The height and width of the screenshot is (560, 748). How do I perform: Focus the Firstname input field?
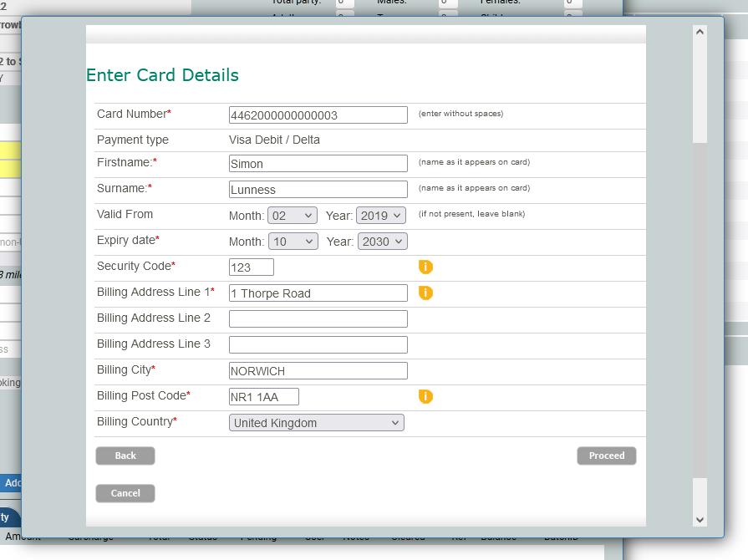[318, 164]
